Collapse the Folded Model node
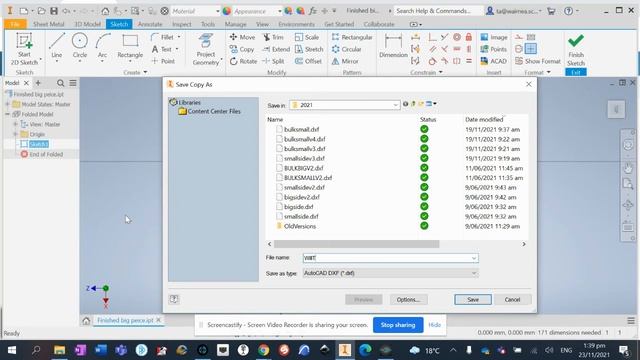This screenshot has height=360, width=640. [x=7, y=114]
